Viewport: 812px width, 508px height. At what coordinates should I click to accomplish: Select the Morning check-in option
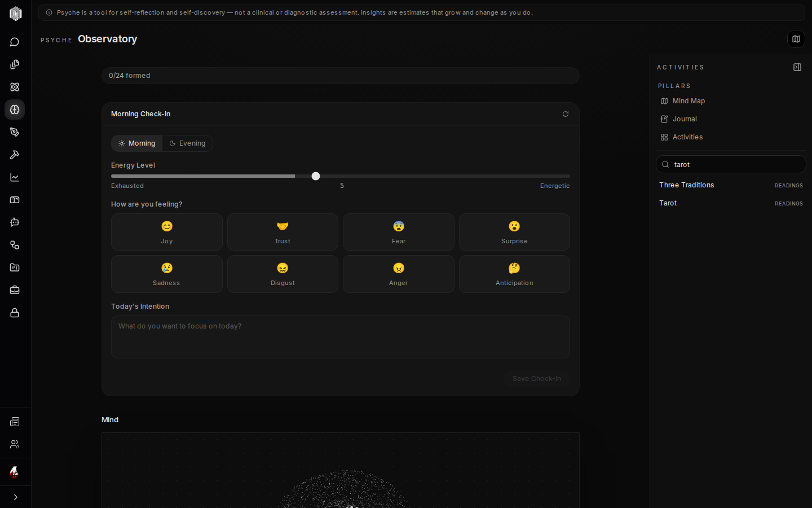(137, 143)
